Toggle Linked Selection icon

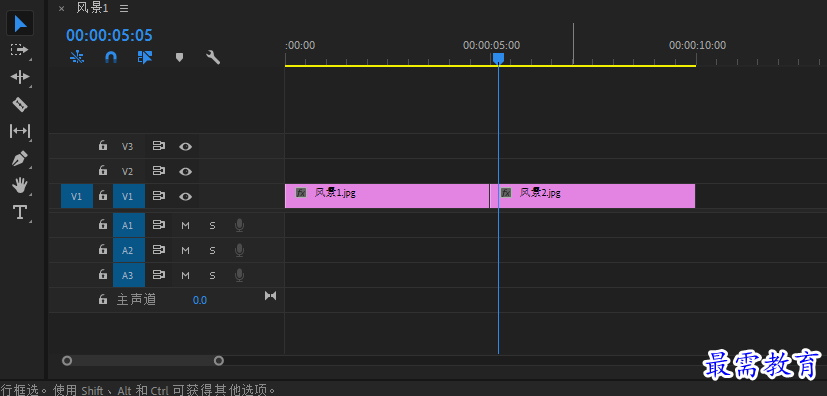coord(145,57)
